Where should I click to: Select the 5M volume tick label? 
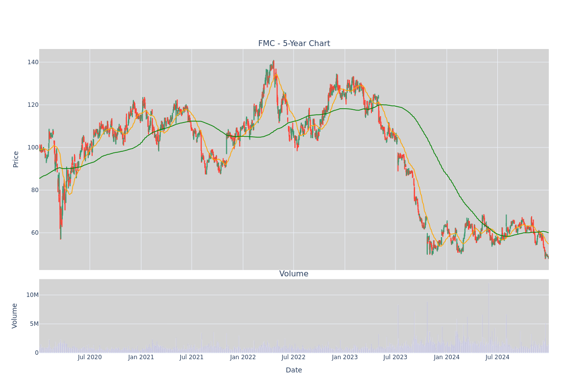(x=34, y=324)
